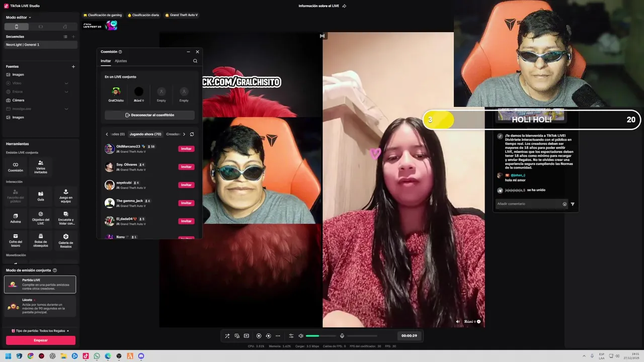Select the partially visible Creadores tab
The height and width of the screenshot is (362, 644).
click(x=173, y=134)
